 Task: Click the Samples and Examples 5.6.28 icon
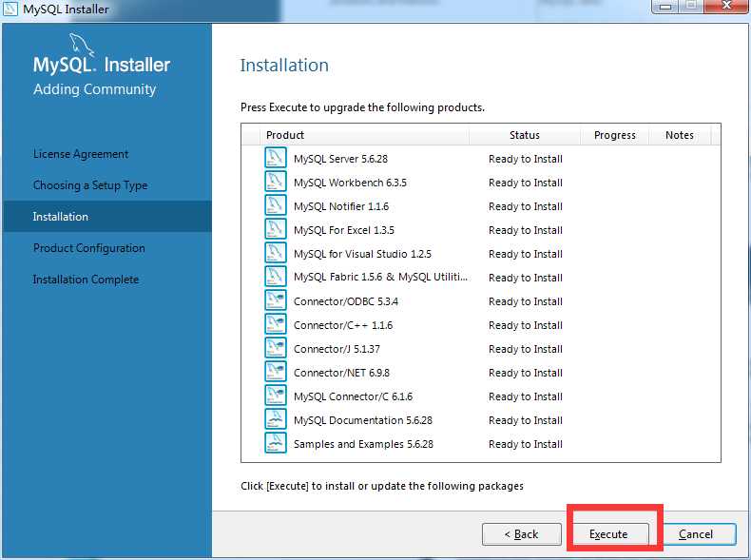(276, 443)
